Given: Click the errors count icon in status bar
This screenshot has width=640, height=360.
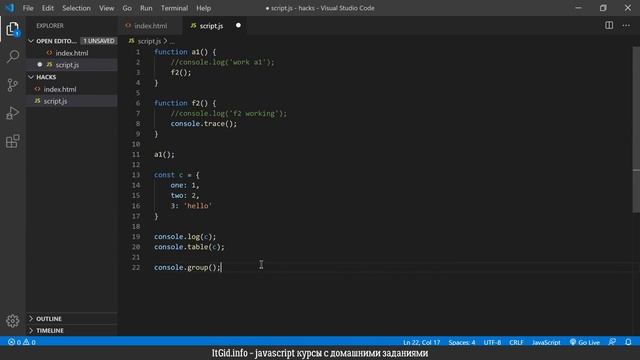Looking at the screenshot, I should click(x=11, y=342).
